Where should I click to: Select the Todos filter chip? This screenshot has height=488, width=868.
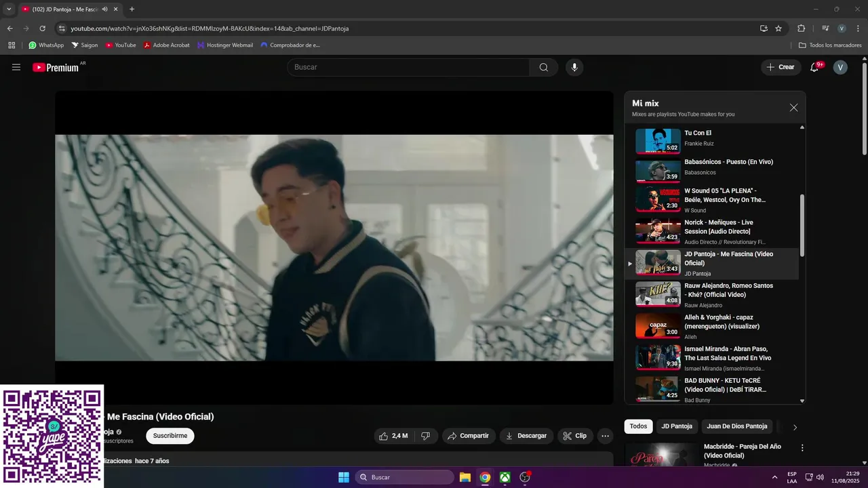[638, 426]
